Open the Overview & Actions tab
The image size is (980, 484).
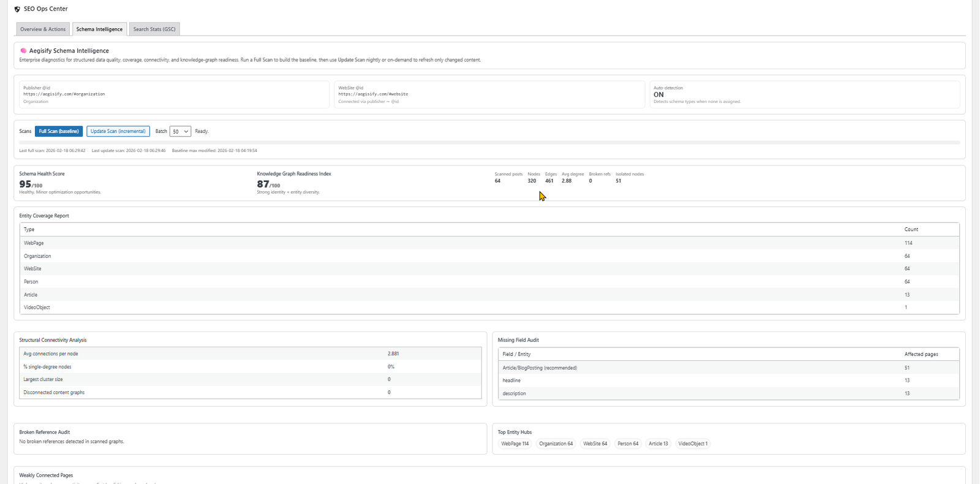(x=42, y=29)
